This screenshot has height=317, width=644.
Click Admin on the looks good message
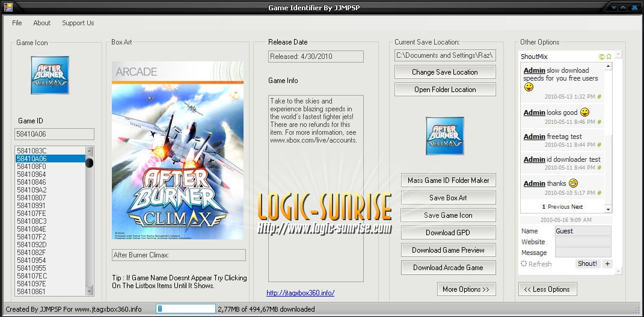click(x=535, y=112)
